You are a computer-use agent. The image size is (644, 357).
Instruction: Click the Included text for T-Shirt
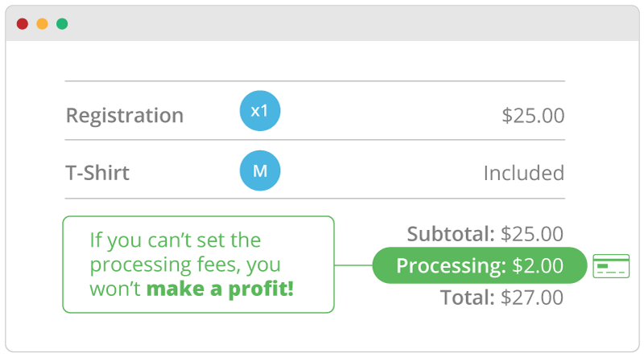(x=524, y=173)
